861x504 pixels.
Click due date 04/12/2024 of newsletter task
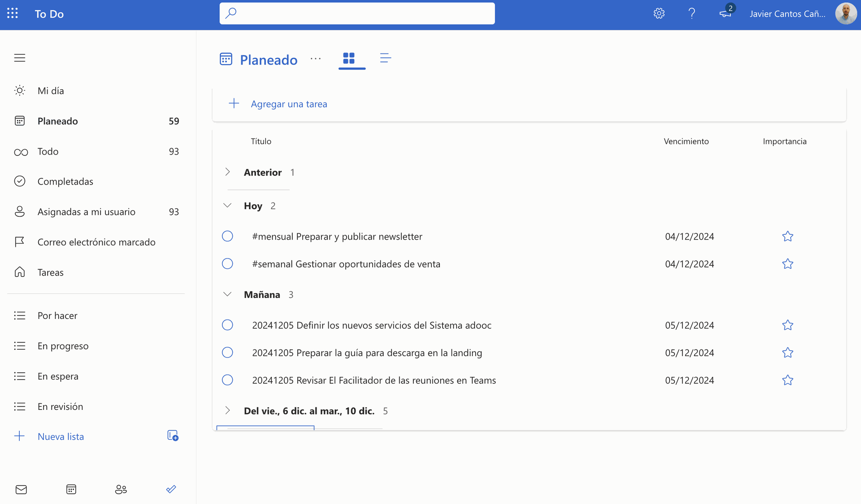(690, 237)
